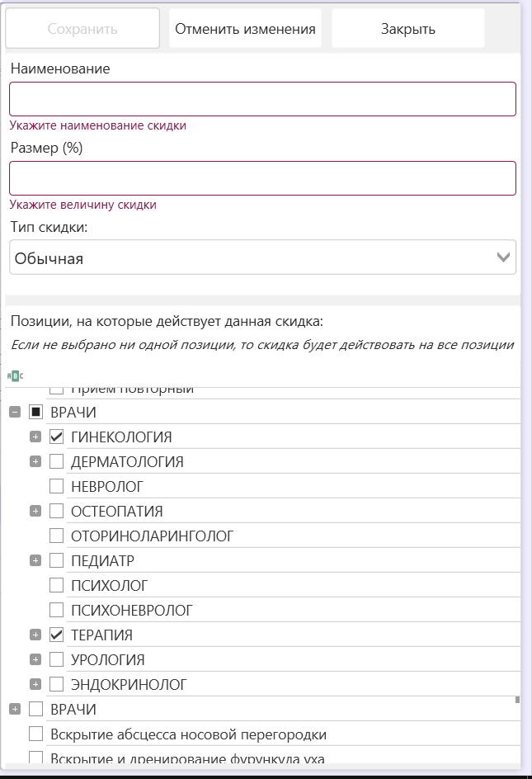Select the ТЕРАПИЯ row label
The width and height of the screenshot is (532, 779).
pos(101,635)
